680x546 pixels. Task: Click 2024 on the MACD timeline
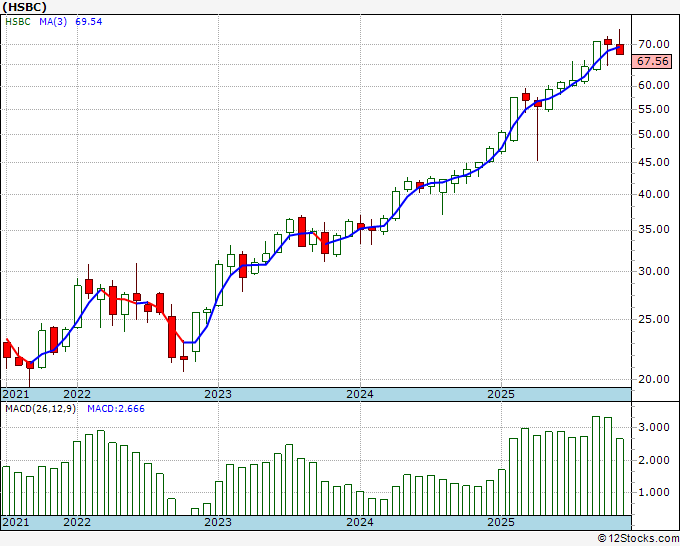[360, 522]
